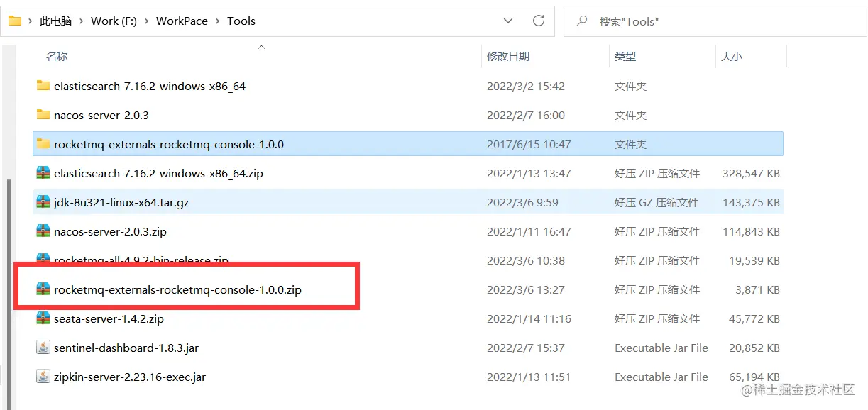The image size is (868, 410).
Task: Click date 2017/6/15 10:47
Action: tap(529, 144)
